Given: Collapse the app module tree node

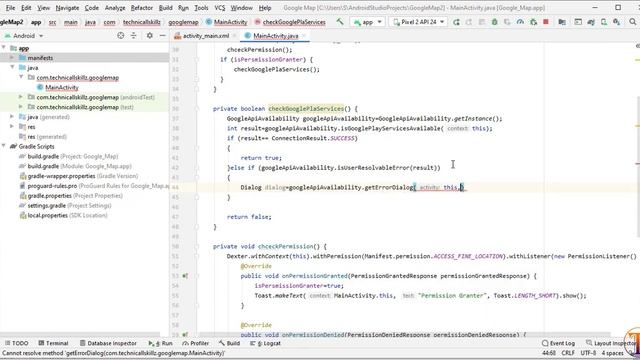Looking at the screenshot, I should [x=4, y=48].
